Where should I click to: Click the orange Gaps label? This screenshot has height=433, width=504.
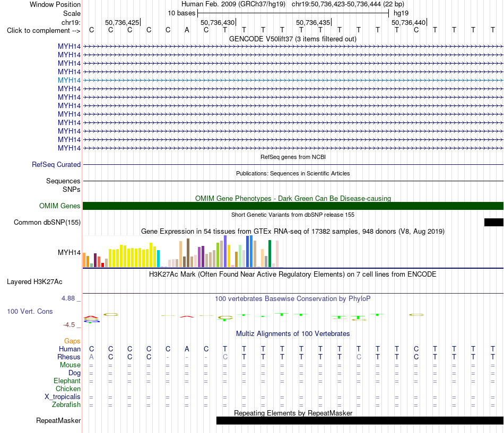click(72, 341)
